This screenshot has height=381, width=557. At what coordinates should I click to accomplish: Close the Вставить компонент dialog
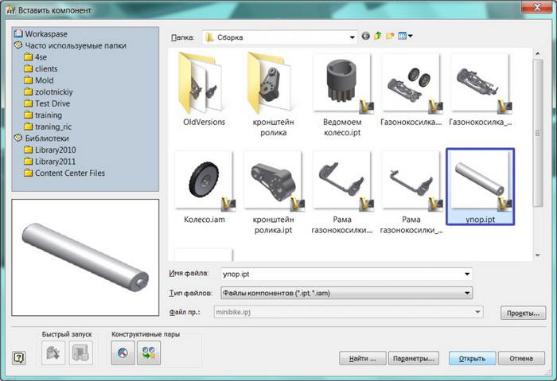[537, 7]
